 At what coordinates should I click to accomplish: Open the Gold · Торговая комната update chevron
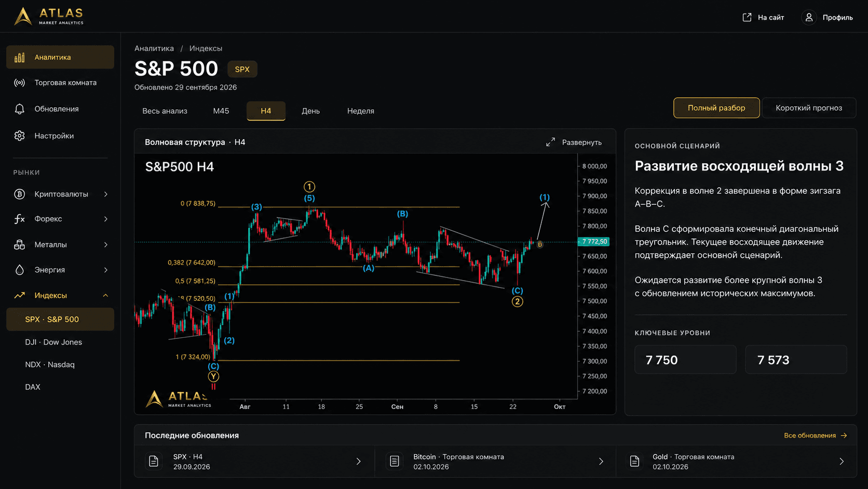(842, 461)
